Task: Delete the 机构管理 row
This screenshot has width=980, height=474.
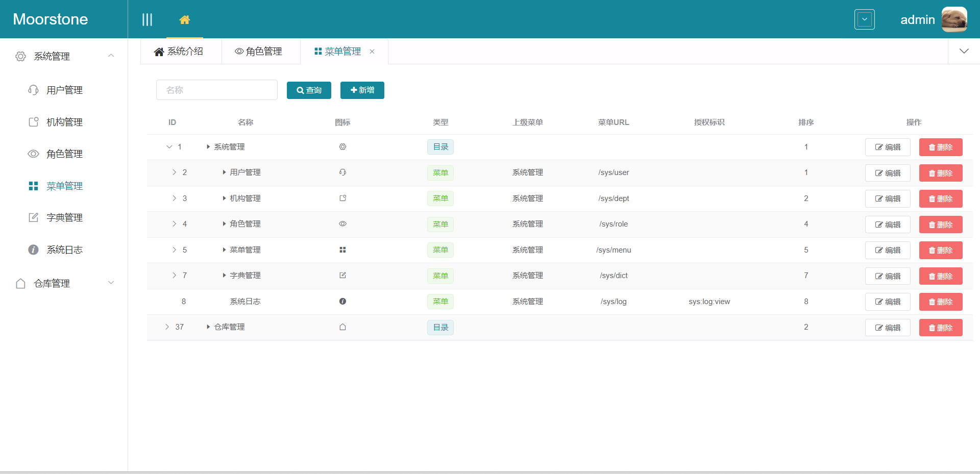Action: point(941,198)
